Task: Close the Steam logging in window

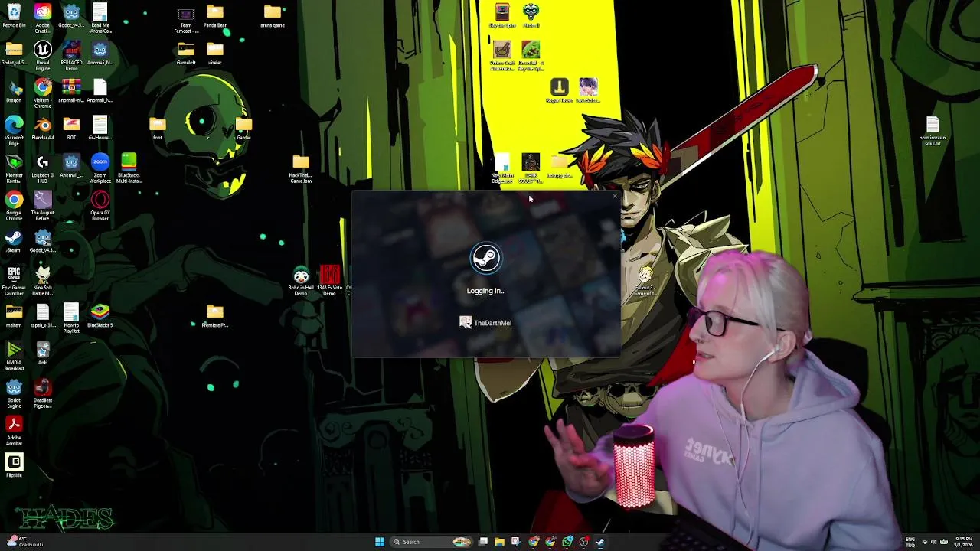Action: point(614,197)
